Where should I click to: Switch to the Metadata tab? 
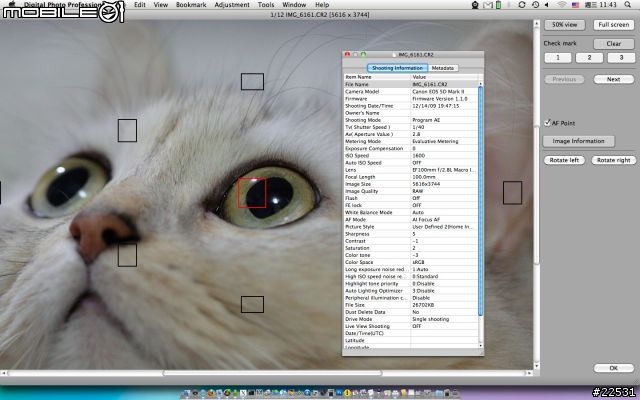tap(443, 68)
